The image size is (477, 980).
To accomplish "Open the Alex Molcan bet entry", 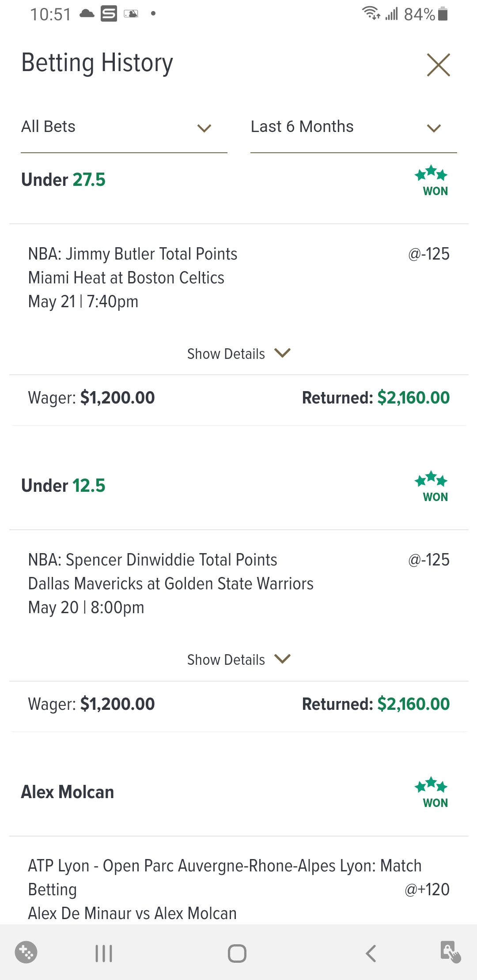I will (68, 792).
